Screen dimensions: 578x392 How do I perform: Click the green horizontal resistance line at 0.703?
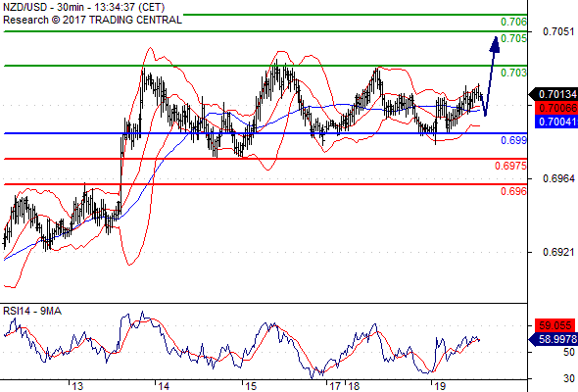pos(265,66)
